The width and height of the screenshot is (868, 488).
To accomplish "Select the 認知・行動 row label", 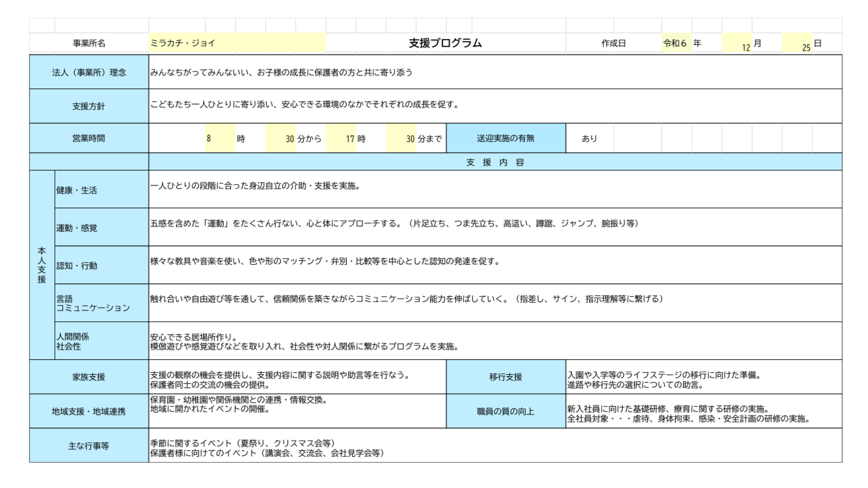I will pyautogui.click(x=102, y=265).
